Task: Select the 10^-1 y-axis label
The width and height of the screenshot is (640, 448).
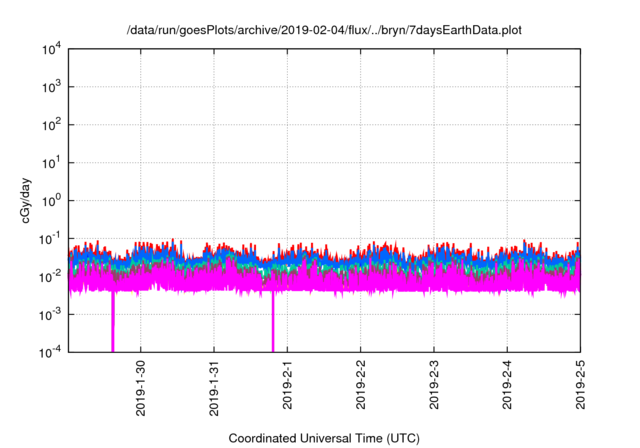Action: 50,239
